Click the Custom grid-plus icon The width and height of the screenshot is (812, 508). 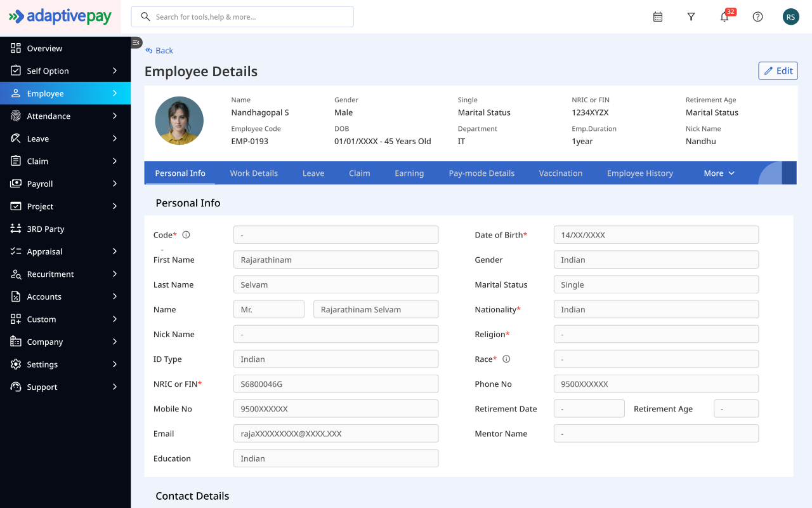click(x=16, y=319)
